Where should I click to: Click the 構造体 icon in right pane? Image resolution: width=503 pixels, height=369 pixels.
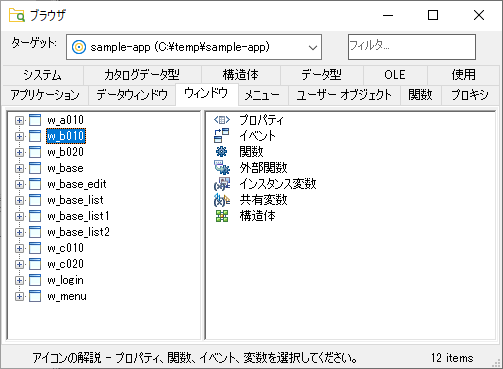coord(222,216)
